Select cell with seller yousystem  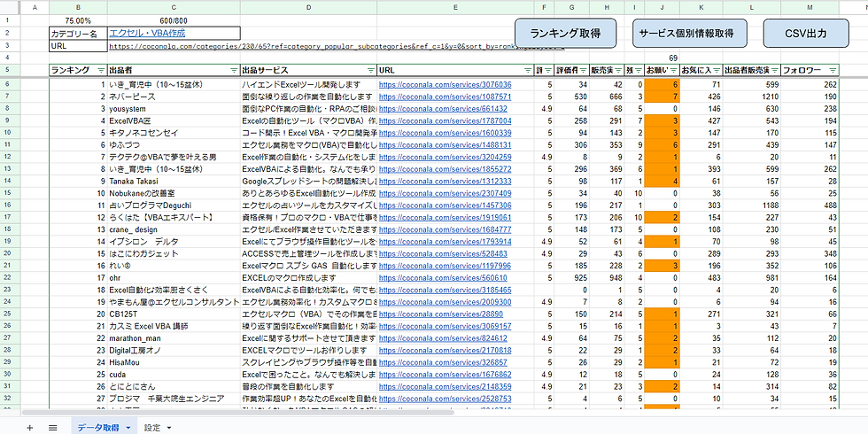click(174, 108)
